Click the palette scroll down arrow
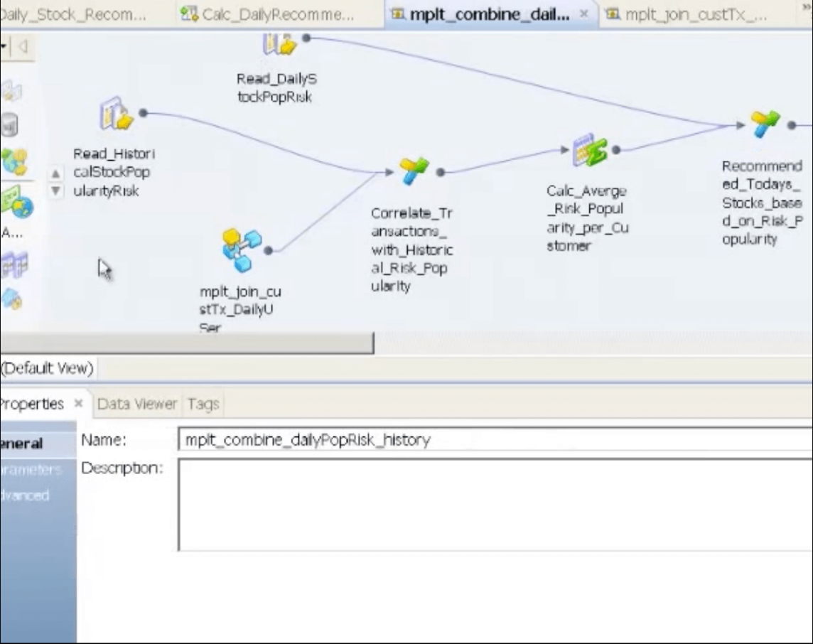This screenshot has height=644, width=813. click(55, 190)
